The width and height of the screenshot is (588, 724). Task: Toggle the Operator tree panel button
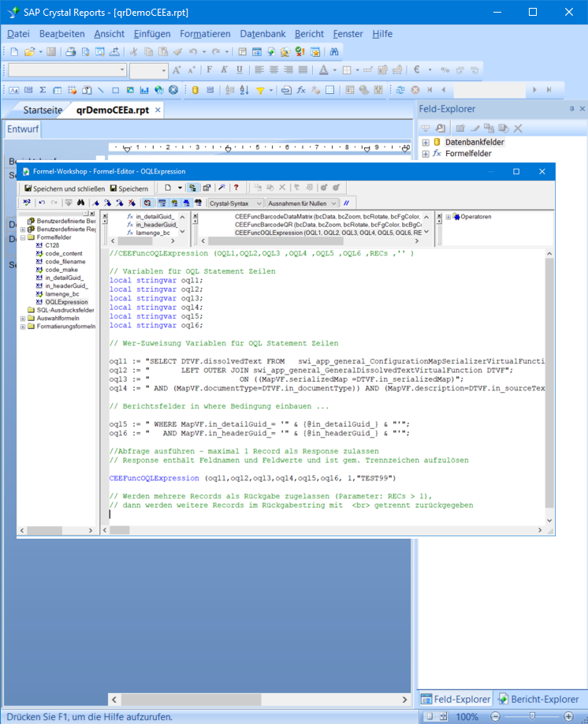pyautogui.click(x=187, y=203)
